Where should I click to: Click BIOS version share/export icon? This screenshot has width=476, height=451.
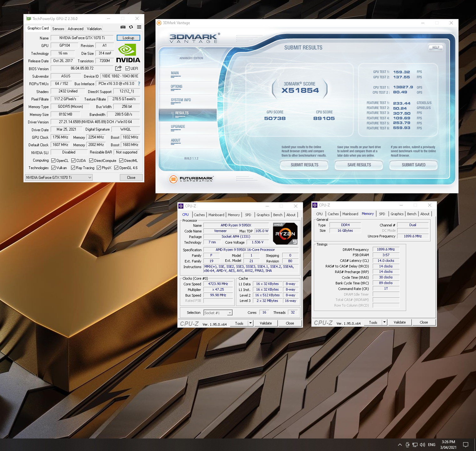coord(118,68)
